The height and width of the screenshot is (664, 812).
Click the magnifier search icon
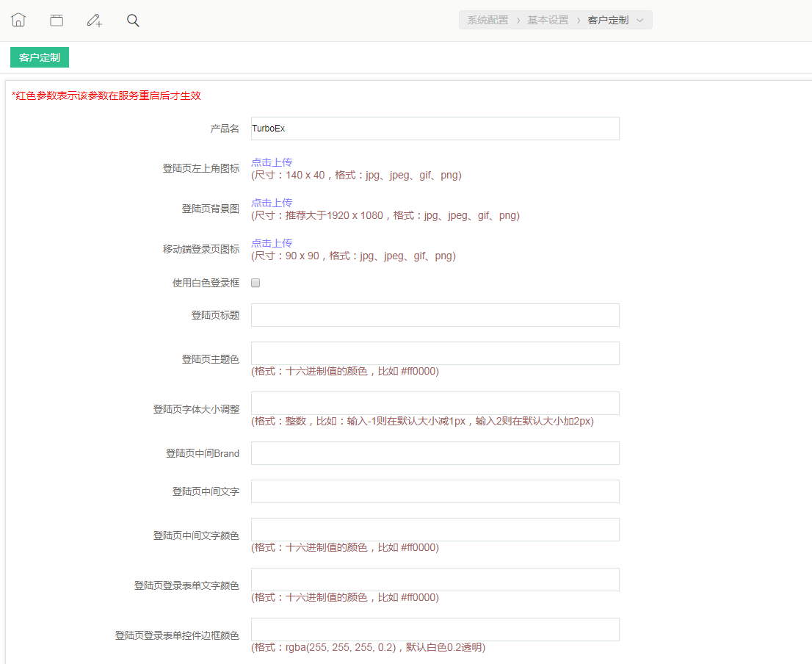(133, 20)
